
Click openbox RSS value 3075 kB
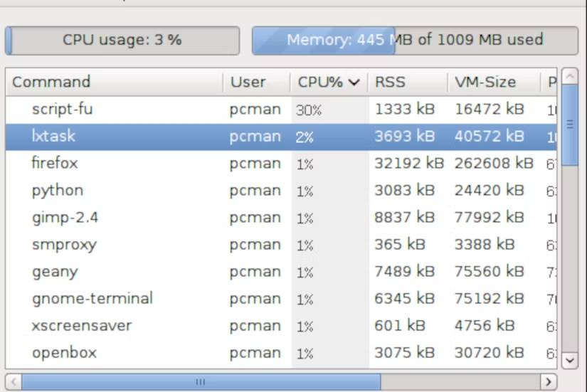point(405,352)
